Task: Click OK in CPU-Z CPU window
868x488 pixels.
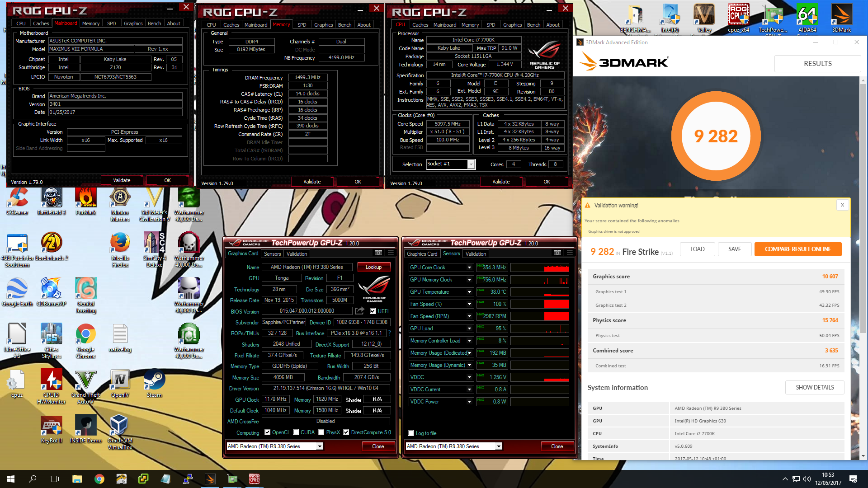Action: (x=547, y=182)
